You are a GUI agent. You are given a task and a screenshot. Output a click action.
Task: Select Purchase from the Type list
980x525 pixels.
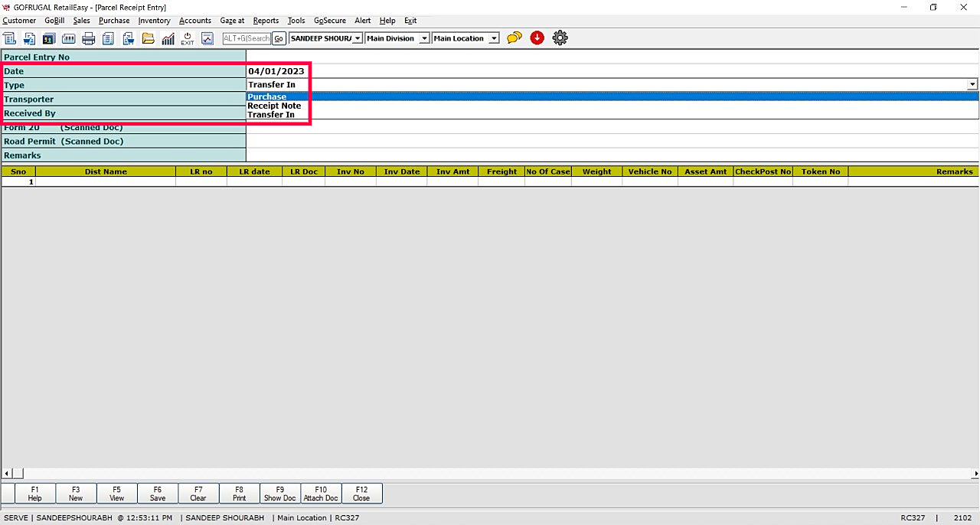pyautogui.click(x=612, y=96)
